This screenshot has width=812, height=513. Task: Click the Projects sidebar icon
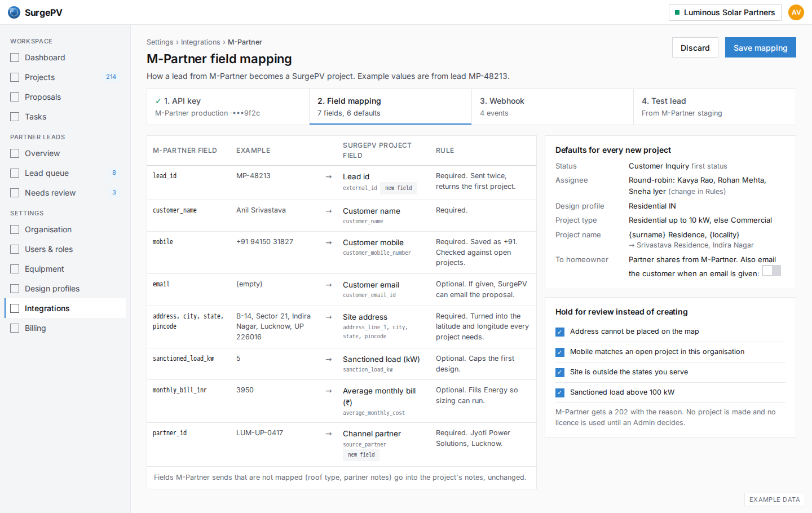[x=15, y=77]
